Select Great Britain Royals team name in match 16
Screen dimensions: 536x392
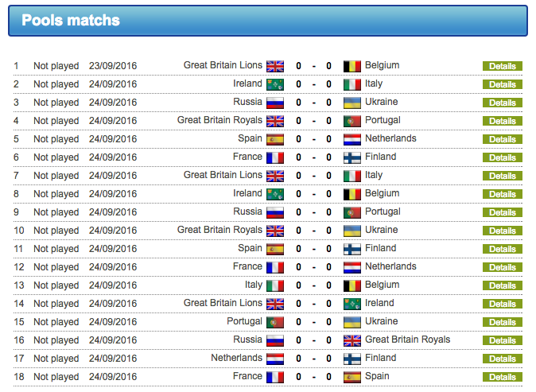click(407, 340)
